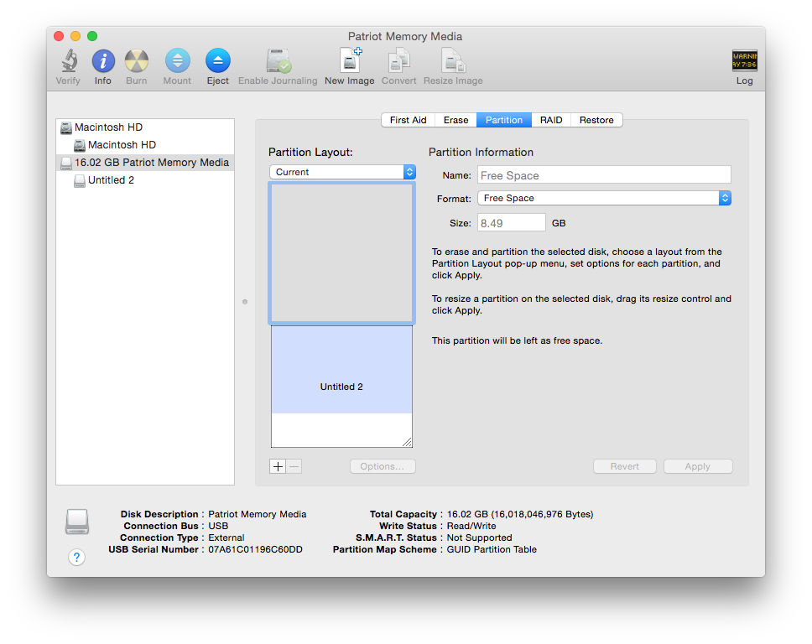Viewport: 812px width, 644px height.
Task: Select Untitled 2 volume in sidebar
Action: click(111, 180)
